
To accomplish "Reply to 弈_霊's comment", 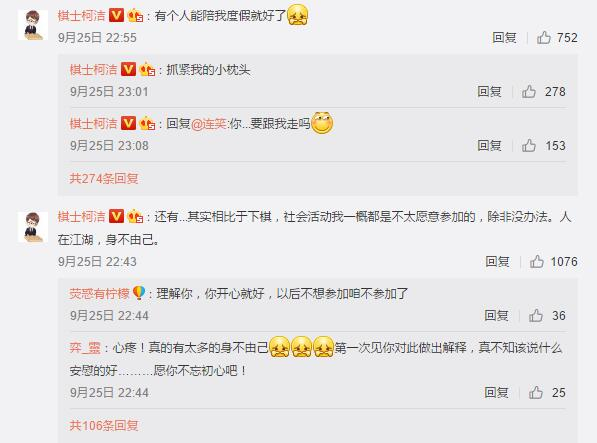I will click(x=496, y=392).
